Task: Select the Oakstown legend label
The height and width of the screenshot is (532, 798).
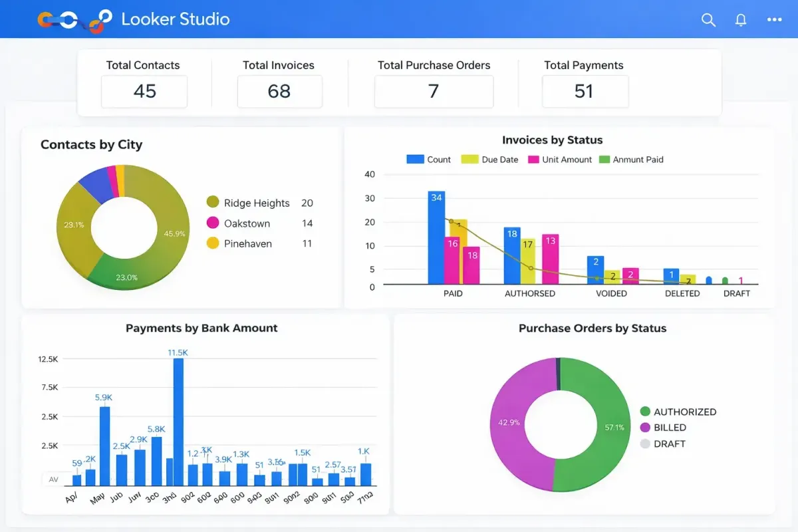Action: [247, 223]
